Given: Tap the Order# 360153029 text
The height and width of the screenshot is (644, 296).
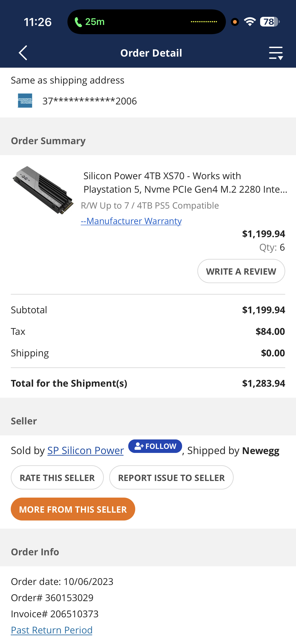Looking at the screenshot, I should click(52, 598).
